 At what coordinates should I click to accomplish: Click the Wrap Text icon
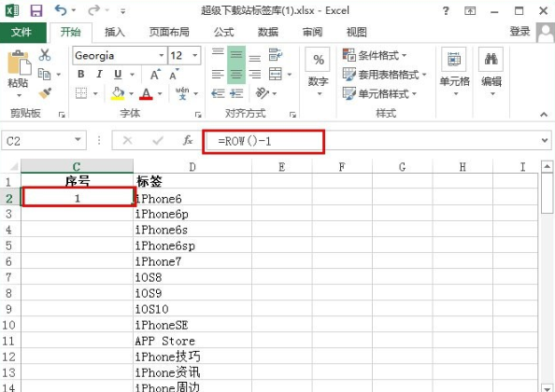[276, 55]
